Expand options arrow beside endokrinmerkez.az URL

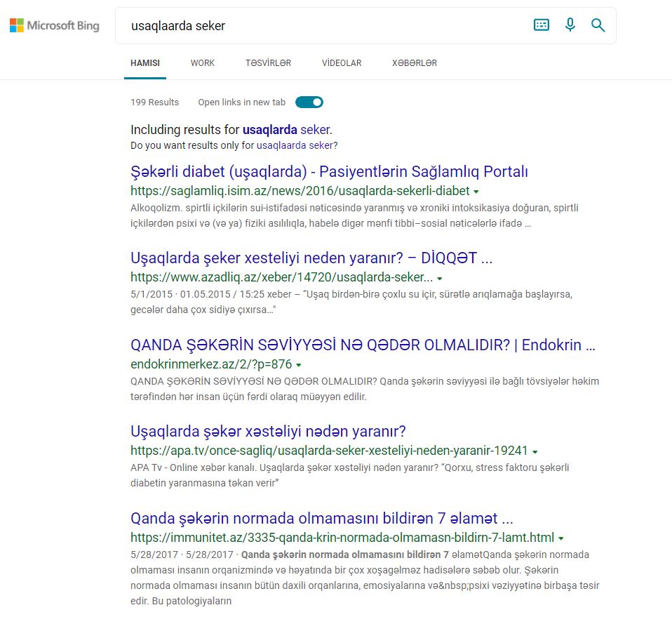pyautogui.click(x=299, y=364)
